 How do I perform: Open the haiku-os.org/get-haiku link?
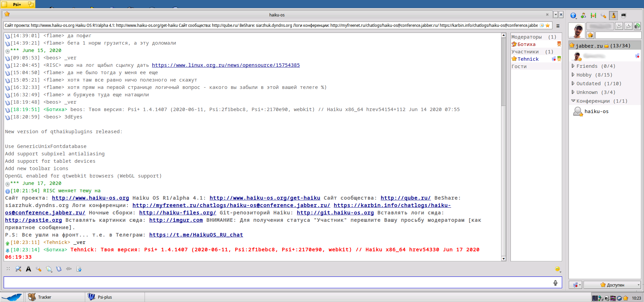(x=265, y=198)
